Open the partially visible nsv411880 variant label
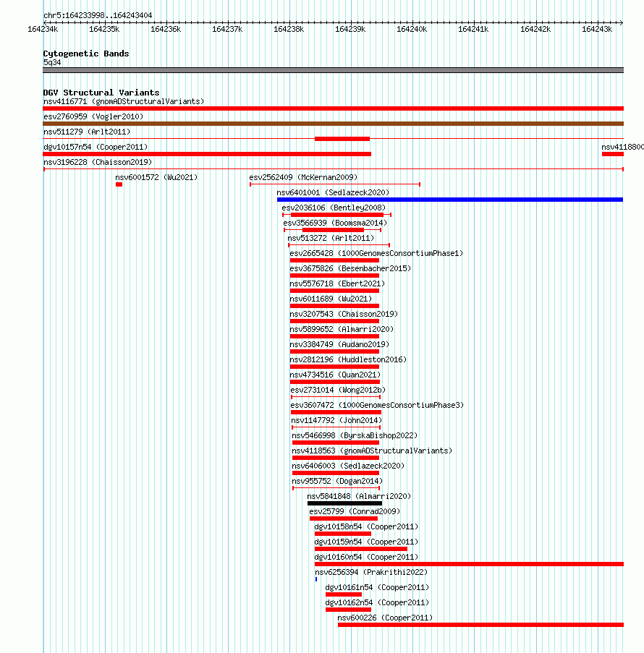The height and width of the screenshot is (653, 644). [x=622, y=147]
